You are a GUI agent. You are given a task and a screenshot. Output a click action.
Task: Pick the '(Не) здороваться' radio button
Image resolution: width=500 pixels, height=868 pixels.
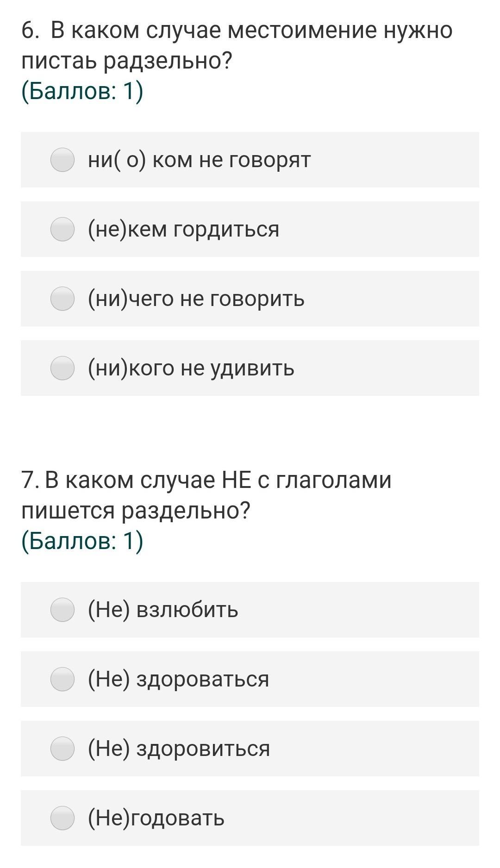click(x=62, y=679)
